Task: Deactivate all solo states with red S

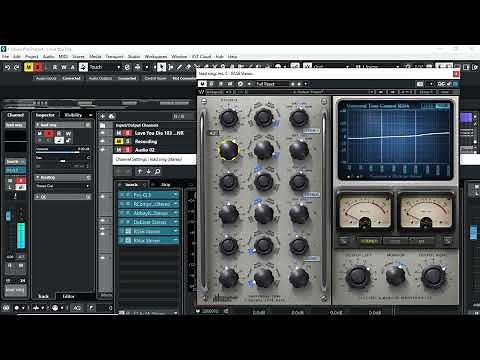Action: point(38,67)
